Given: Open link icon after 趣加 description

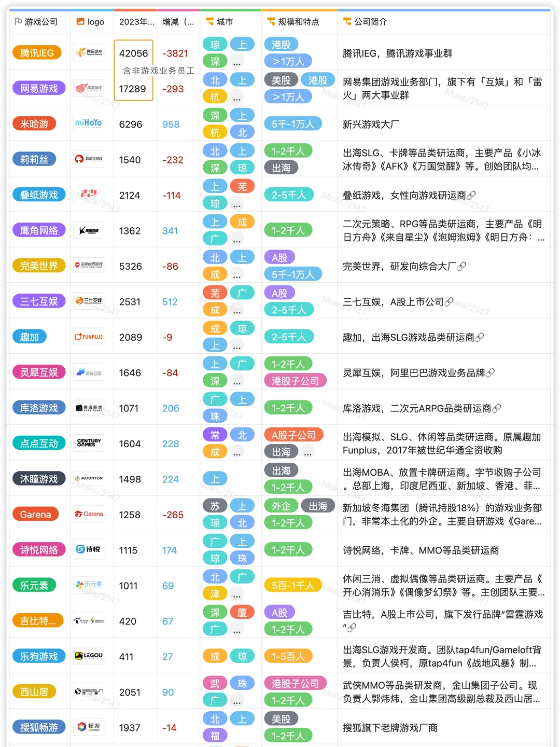Looking at the screenshot, I should coord(480,337).
